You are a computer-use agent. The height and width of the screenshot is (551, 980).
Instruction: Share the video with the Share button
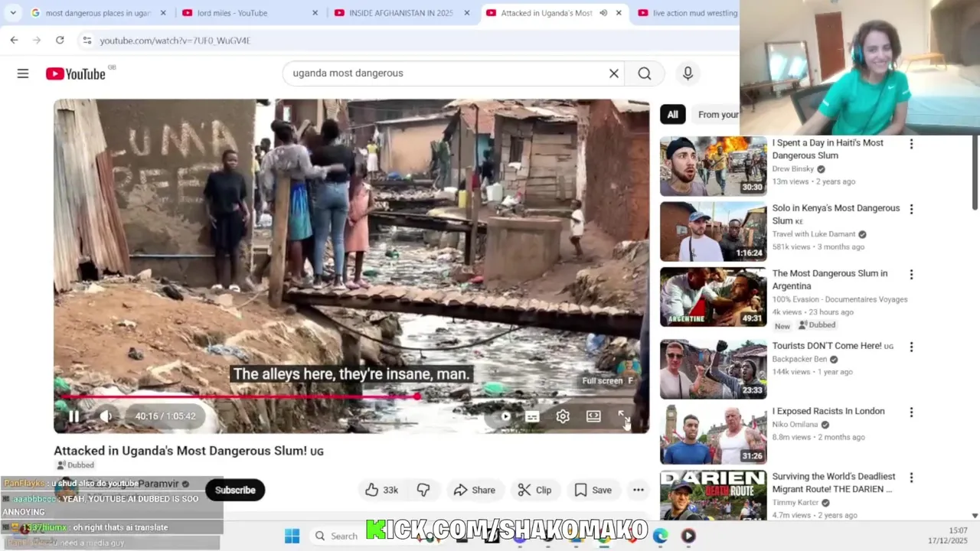(x=475, y=490)
